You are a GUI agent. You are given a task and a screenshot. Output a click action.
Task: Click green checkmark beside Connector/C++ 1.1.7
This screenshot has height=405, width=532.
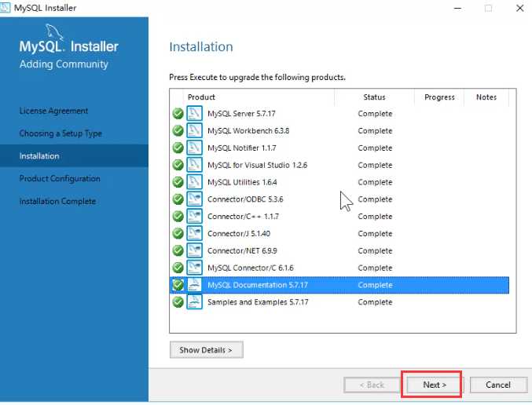click(178, 216)
